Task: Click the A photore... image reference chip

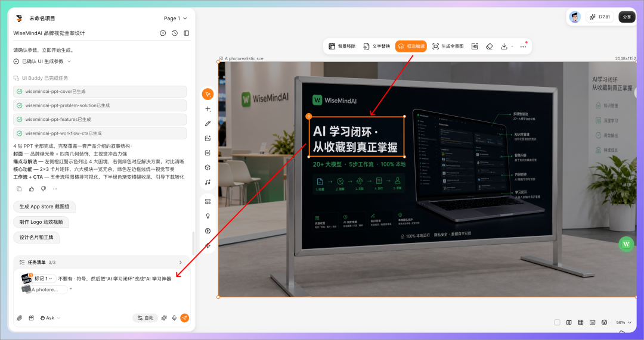Action: coord(44,289)
